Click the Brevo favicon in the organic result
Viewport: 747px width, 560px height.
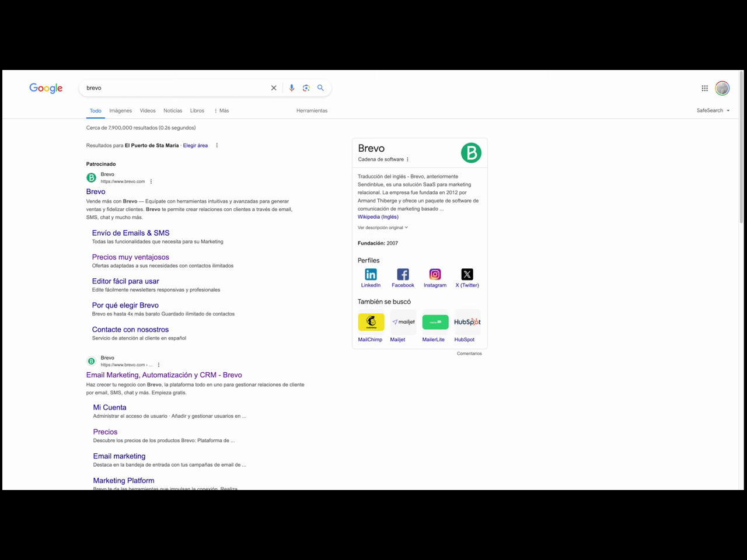[x=91, y=361]
